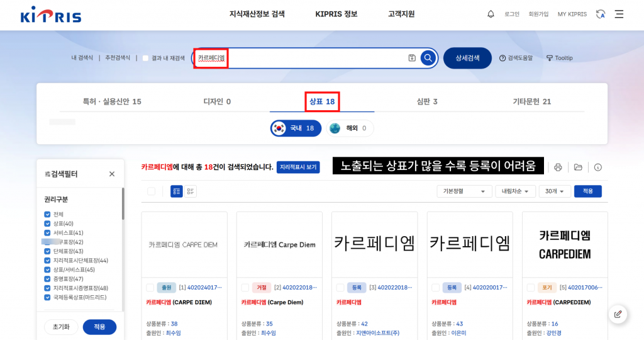
Task: Uncheck 지리적표시증명표장(48) filter
Action: click(x=47, y=288)
